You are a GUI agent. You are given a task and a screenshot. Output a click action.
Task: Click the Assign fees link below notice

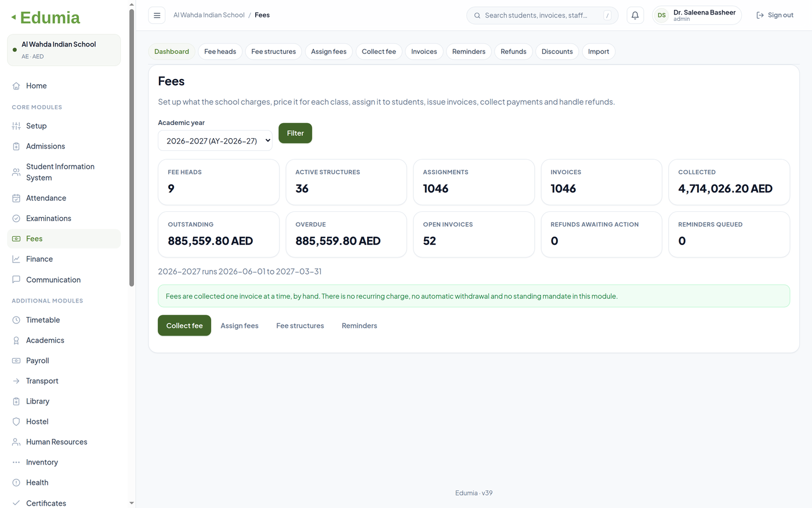(240, 326)
